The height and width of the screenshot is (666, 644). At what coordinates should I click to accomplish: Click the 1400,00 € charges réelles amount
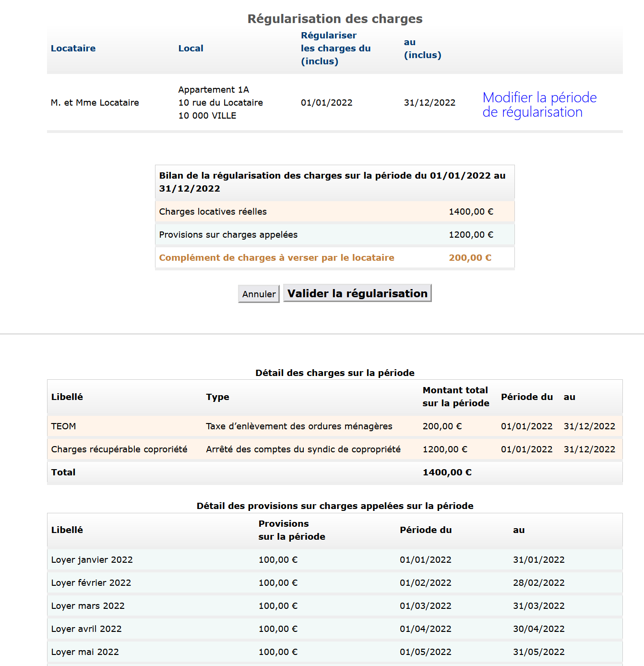[471, 212]
